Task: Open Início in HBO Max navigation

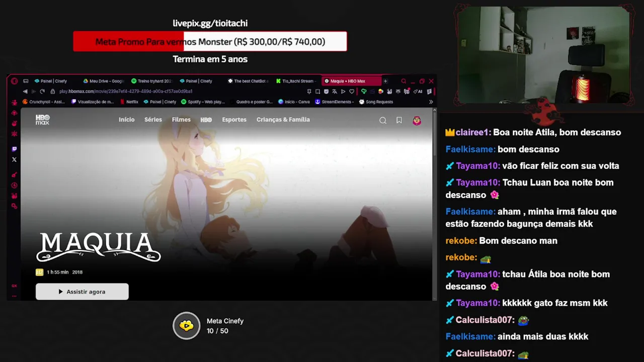Action: 126,120
